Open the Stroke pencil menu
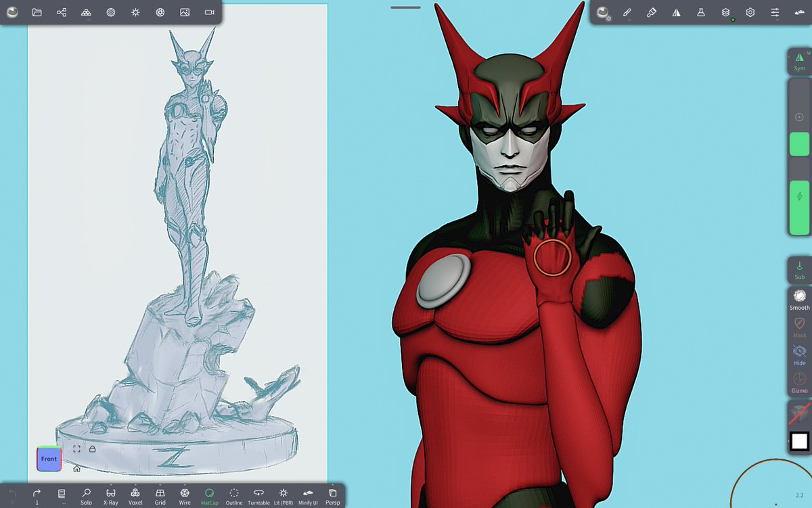The height and width of the screenshot is (508, 812). pyautogui.click(x=627, y=12)
